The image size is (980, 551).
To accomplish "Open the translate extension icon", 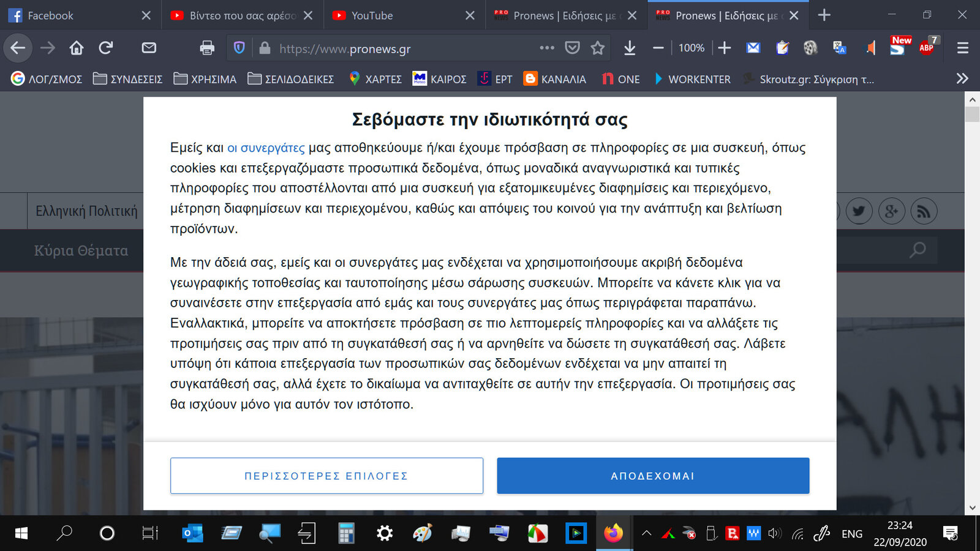I will point(840,48).
